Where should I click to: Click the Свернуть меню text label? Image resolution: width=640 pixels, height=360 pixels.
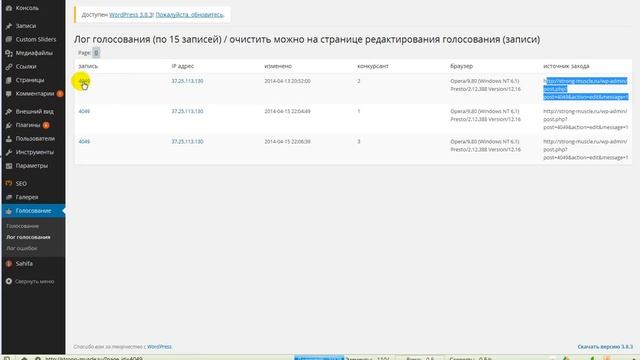[x=35, y=282]
